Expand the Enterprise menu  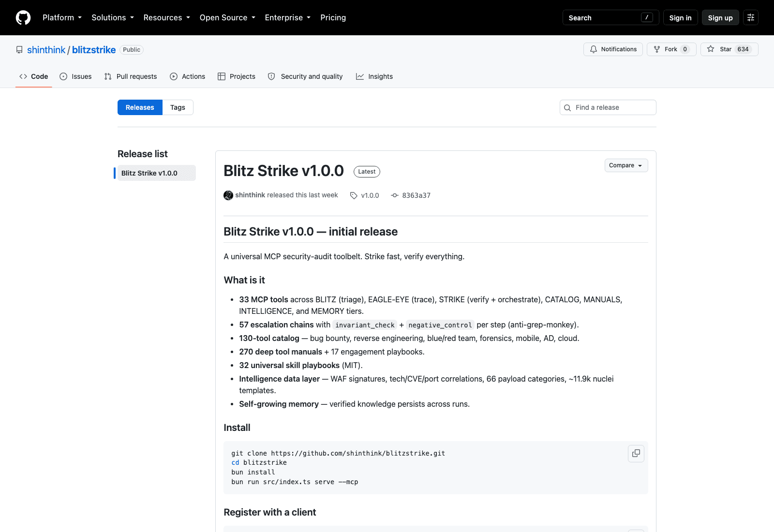[288, 17]
